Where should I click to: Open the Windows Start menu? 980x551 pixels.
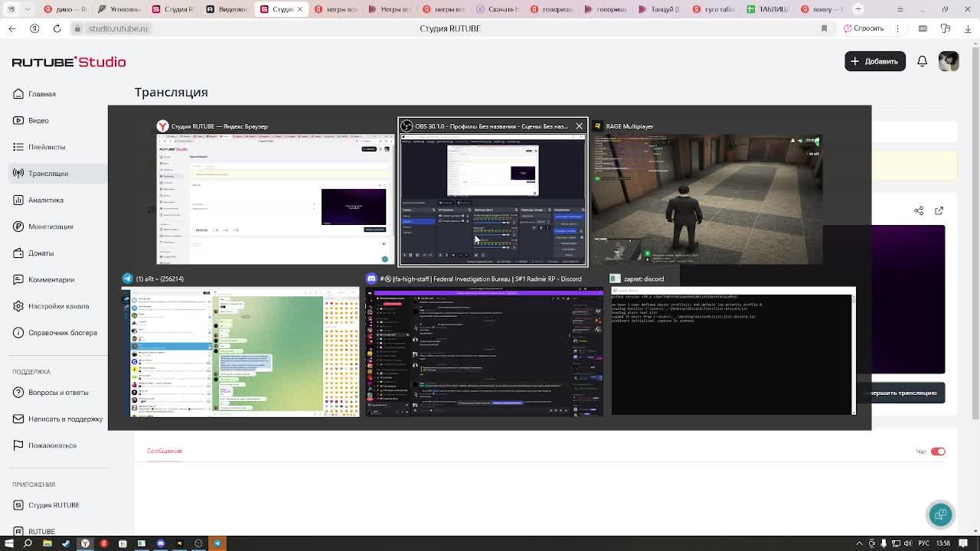pos(10,544)
